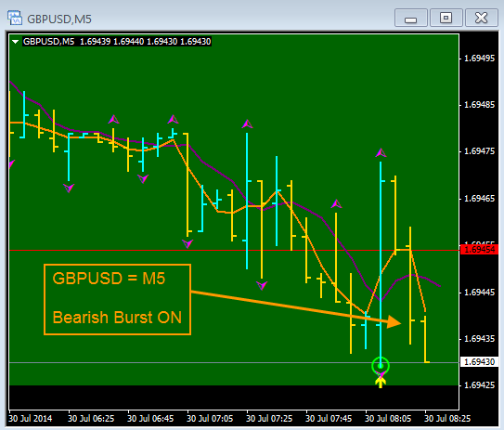The image size is (504, 430).
Task: Click the 1.69465 price scale value
Action: [x=479, y=199]
